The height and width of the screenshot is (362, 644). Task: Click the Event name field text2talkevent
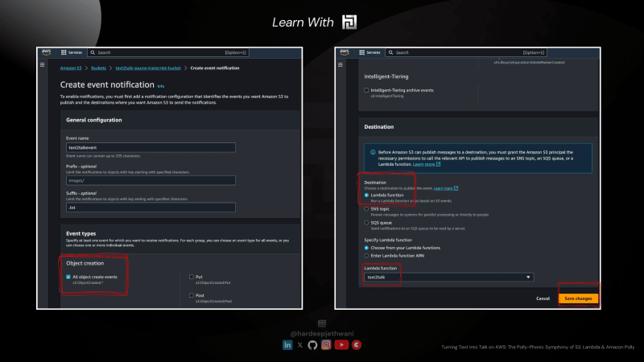click(151, 148)
